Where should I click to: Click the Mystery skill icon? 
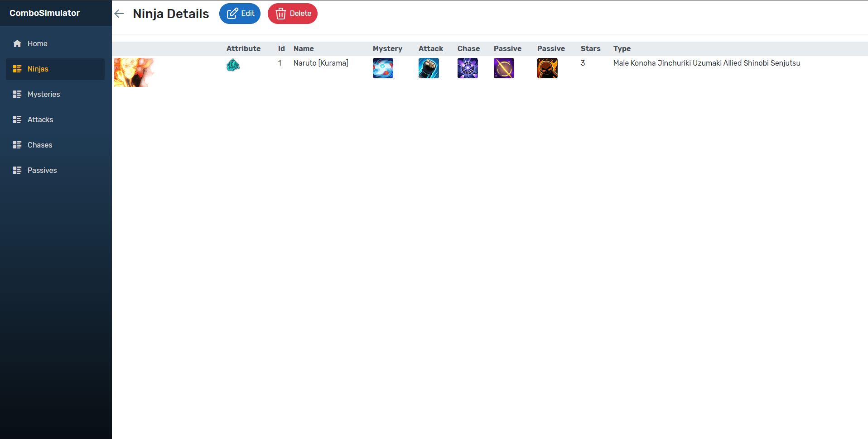(x=383, y=68)
